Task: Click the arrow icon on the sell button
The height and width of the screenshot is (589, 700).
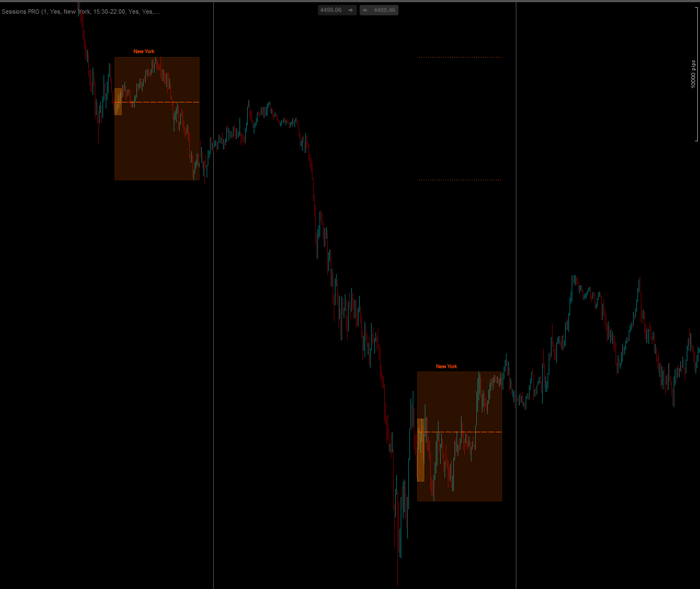Action: (351, 10)
